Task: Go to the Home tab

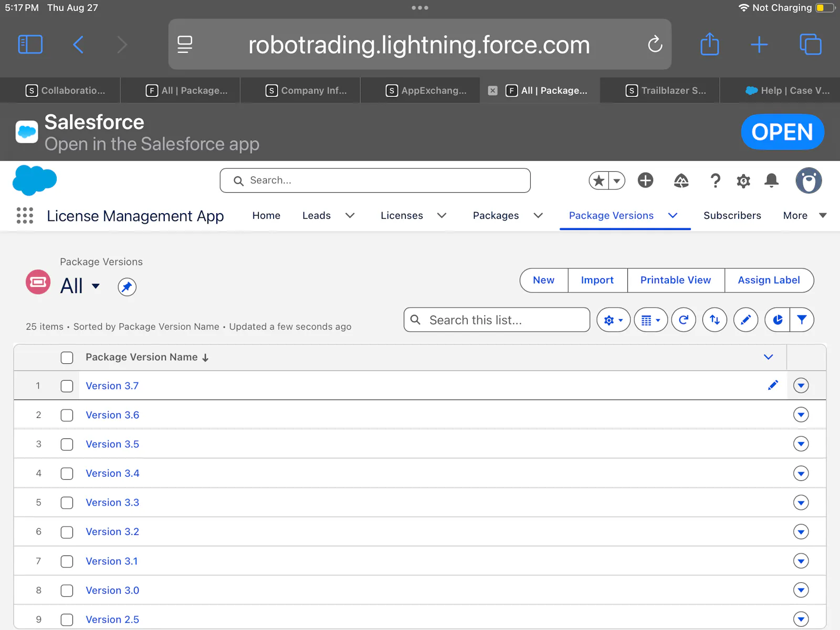Action: [x=266, y=215]
